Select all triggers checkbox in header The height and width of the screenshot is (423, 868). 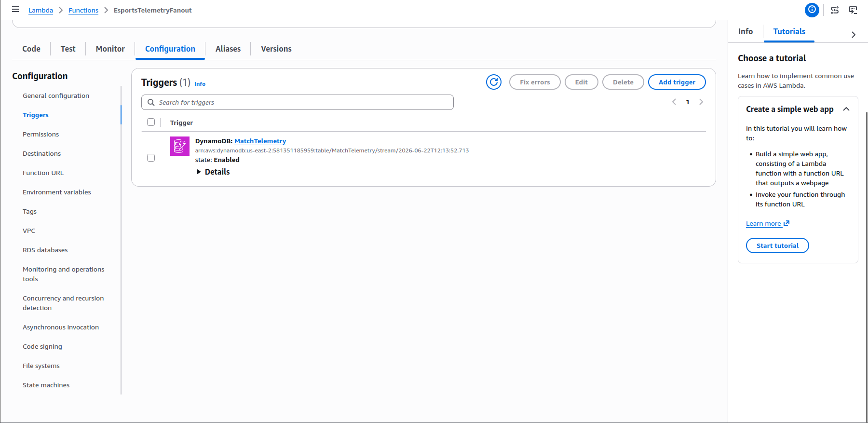click(x=151, y=122)
